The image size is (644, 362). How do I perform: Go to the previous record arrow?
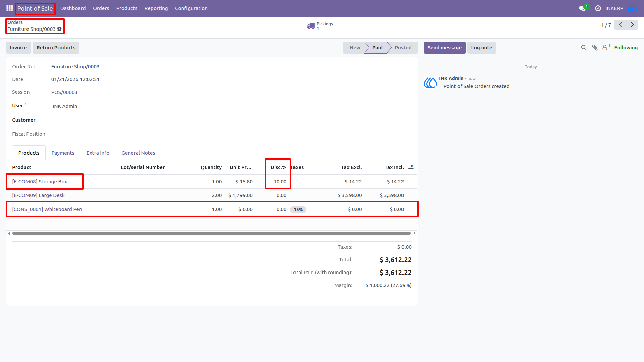[620, 25]
